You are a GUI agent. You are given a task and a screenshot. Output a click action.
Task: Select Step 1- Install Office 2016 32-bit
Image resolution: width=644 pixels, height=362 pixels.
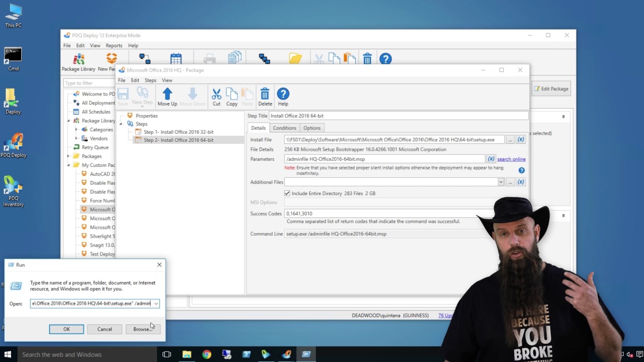(x=179, y=132)
